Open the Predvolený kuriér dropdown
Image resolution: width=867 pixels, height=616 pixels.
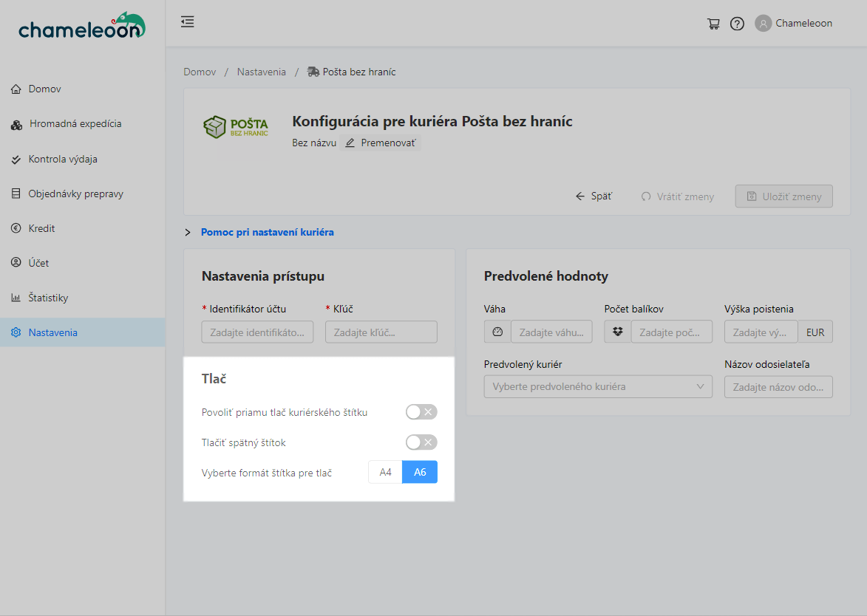click(598, 387)
